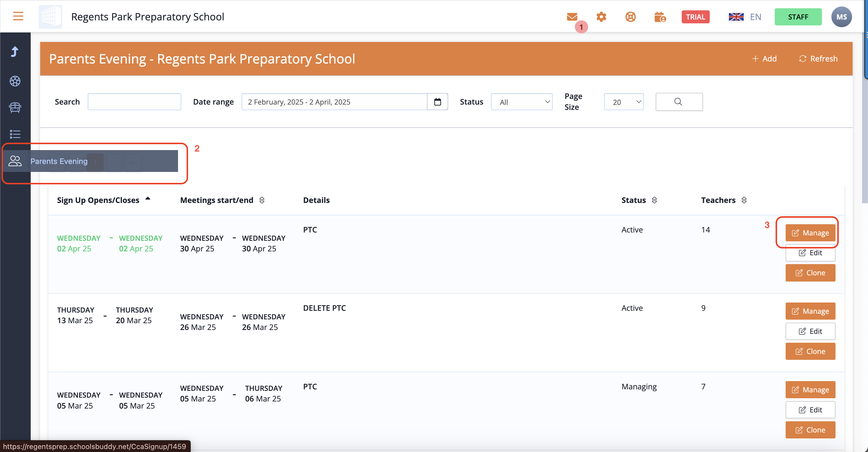Image resolution: width=868 pixels, height=452 pixels.
Task: Click Clone for the Managing PTC row
Action: pyautogui.click(x=810, y=430)
